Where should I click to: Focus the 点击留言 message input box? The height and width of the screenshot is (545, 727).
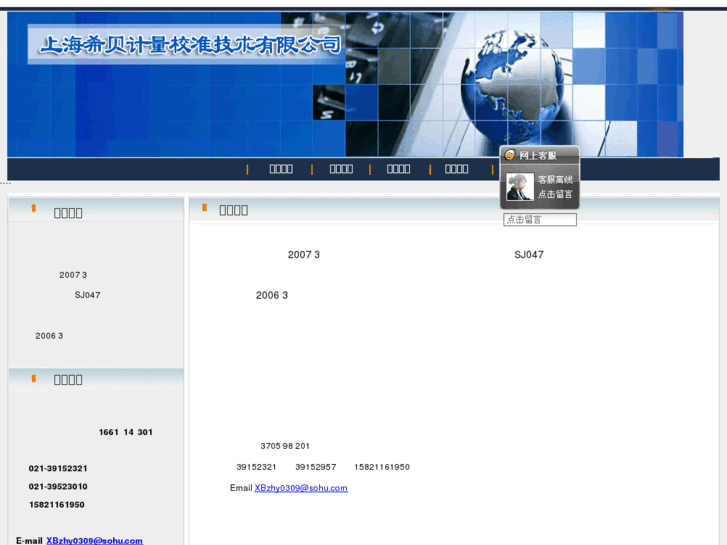(x=540, y=219)
